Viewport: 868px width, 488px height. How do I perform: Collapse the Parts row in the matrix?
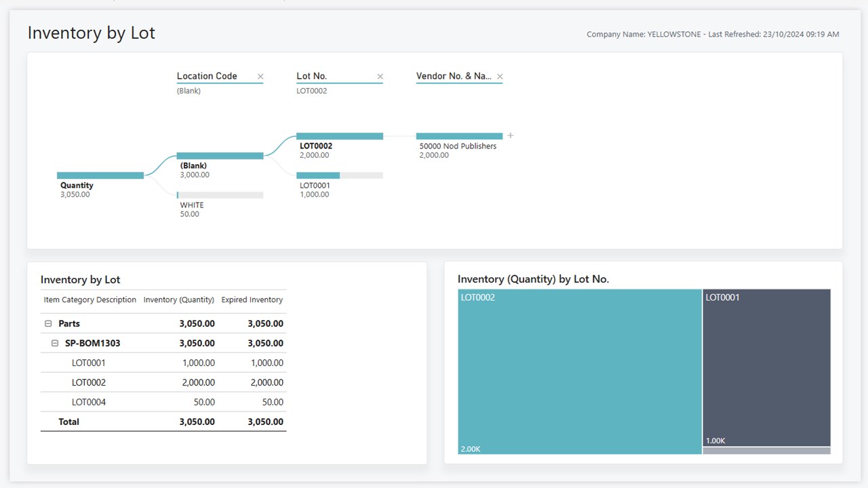pos(48,324)
